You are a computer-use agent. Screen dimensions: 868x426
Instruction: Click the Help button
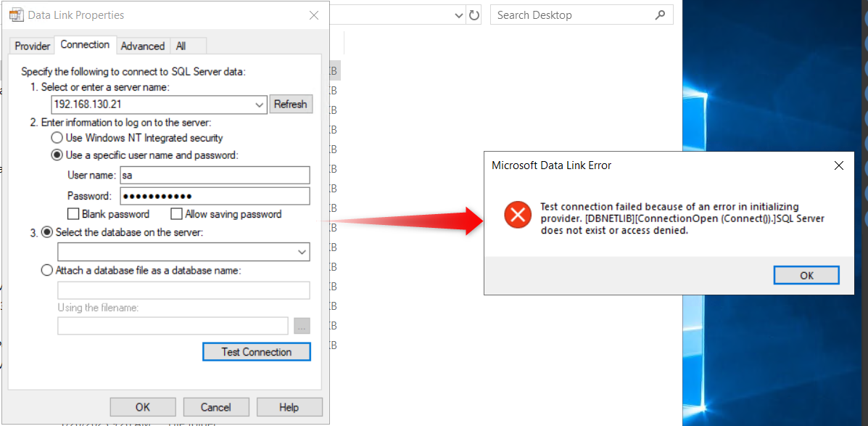(x=289, y=407)
